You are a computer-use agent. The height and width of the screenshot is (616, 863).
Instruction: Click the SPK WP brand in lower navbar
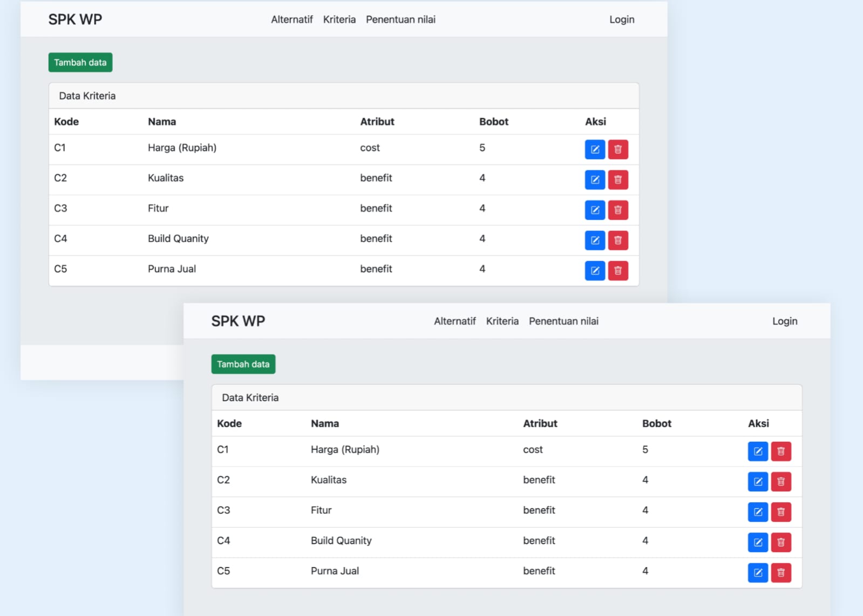pos(238,321)
